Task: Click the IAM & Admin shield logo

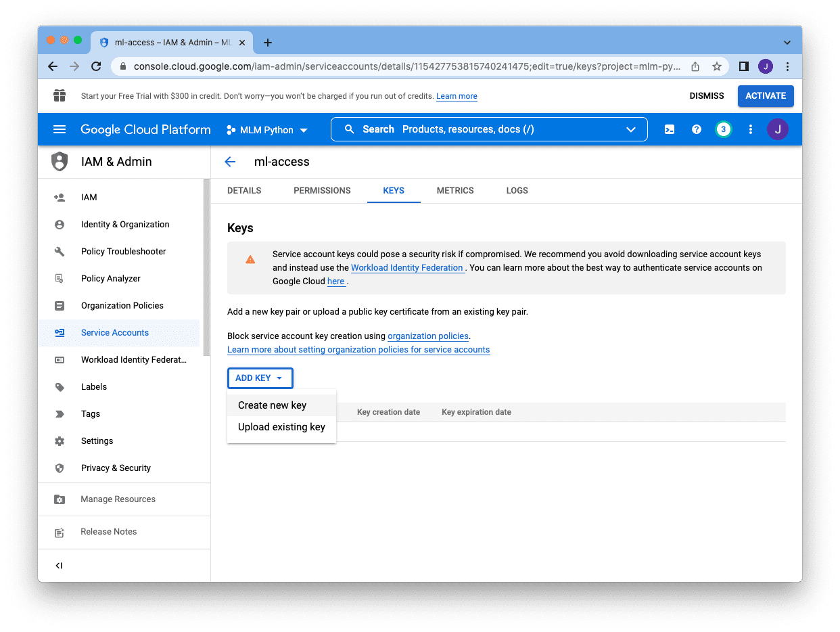Action: [60, 162]
